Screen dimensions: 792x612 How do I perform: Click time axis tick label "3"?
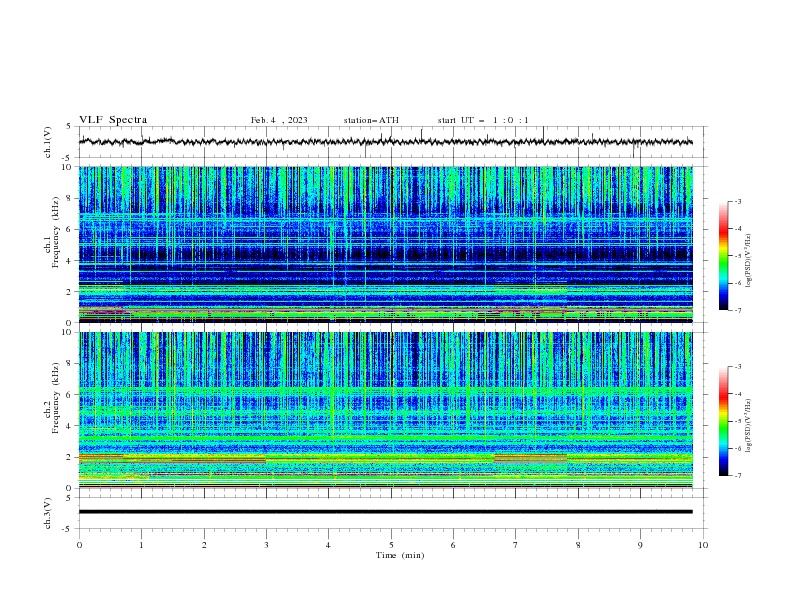pos(266,545)
